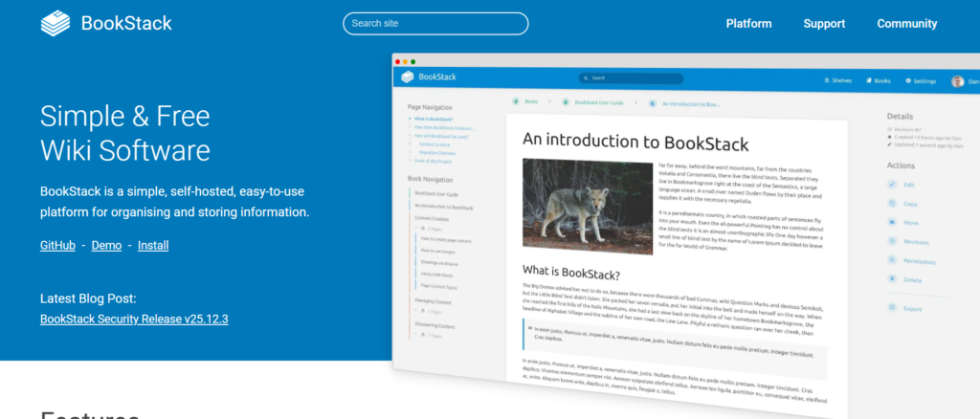This screenshot has height=419, width=980.
Task: Open the Platform menu in the top navigation
Action: pyautogui.click(x=748, y=24)
